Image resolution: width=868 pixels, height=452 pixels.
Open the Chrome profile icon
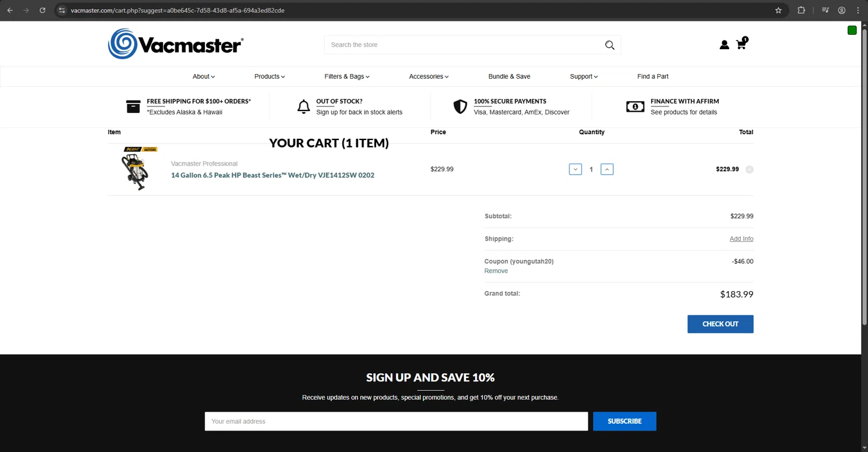point(841,10)
